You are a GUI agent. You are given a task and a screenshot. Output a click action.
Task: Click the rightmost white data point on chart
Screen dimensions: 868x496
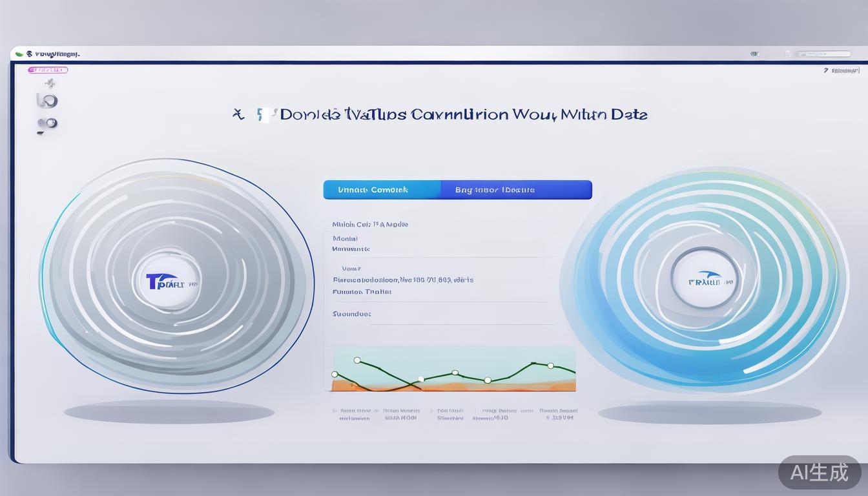pyautogui.click(x=551, y=366)
